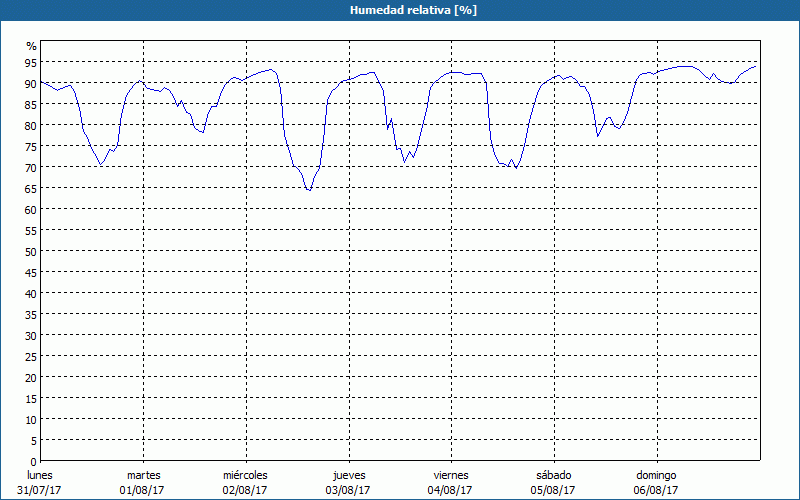
Task: Click the date label 06/08/17
Action: pos(656,490)
